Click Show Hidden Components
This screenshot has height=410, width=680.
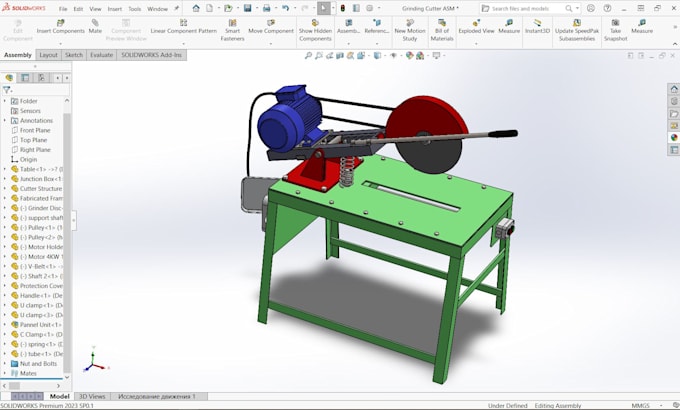coord(315,30)
